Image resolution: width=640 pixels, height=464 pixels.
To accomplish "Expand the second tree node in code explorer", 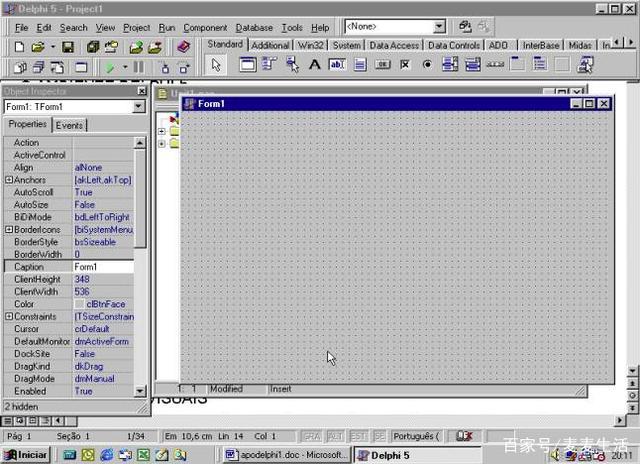I will pos(162,144).
